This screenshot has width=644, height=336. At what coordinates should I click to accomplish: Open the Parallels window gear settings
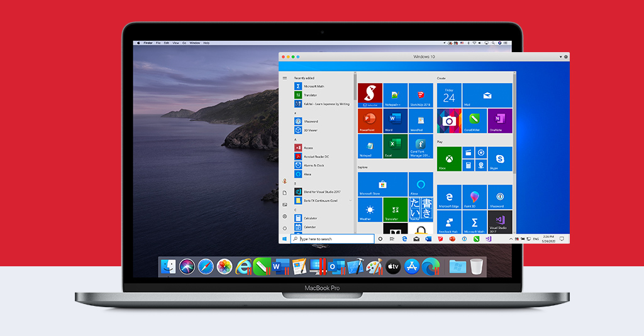point(566,57)
